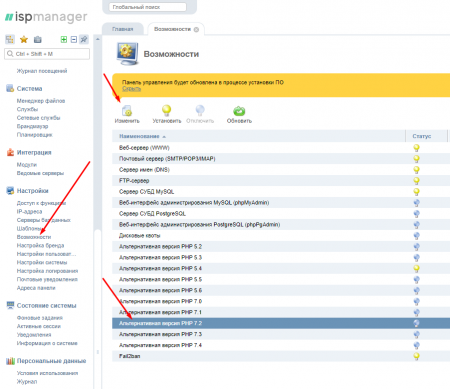Click the Система section icon
This screenshot has height=389, width=450.
point(10,88)
